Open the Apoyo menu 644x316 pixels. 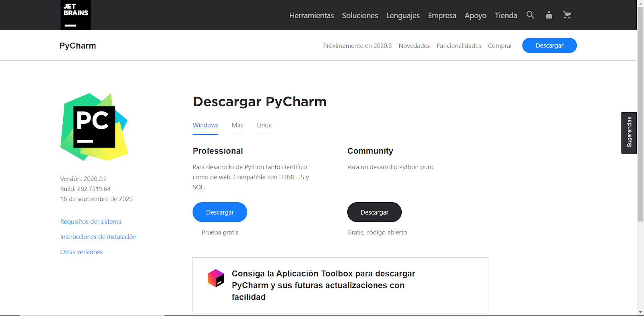475,15
